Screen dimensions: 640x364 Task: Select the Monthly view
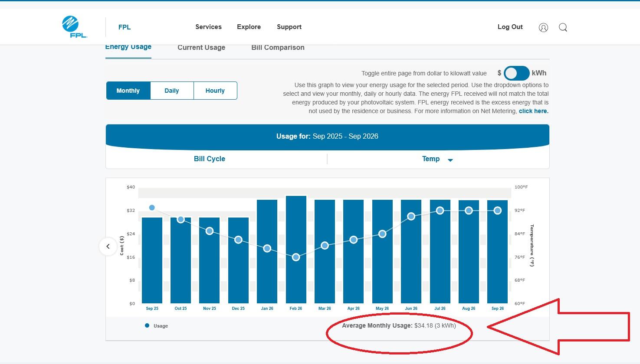[128, 91]
